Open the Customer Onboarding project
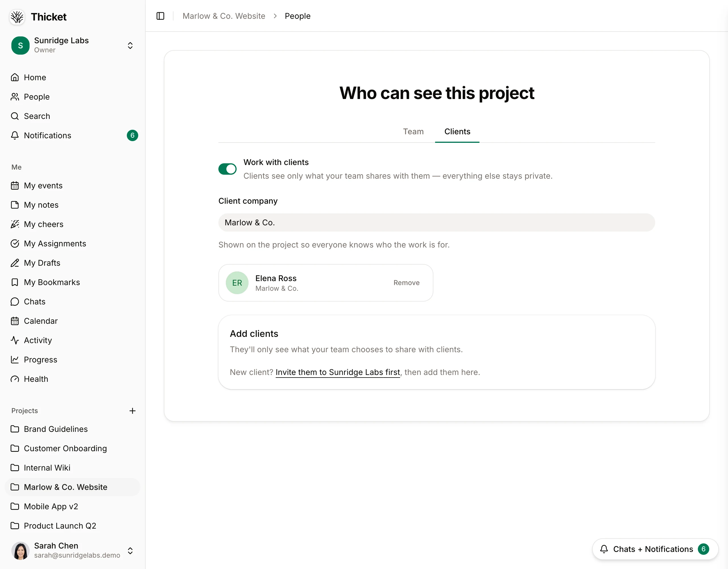The width and height of the screenshot is (728, 569). coord(73,448)
